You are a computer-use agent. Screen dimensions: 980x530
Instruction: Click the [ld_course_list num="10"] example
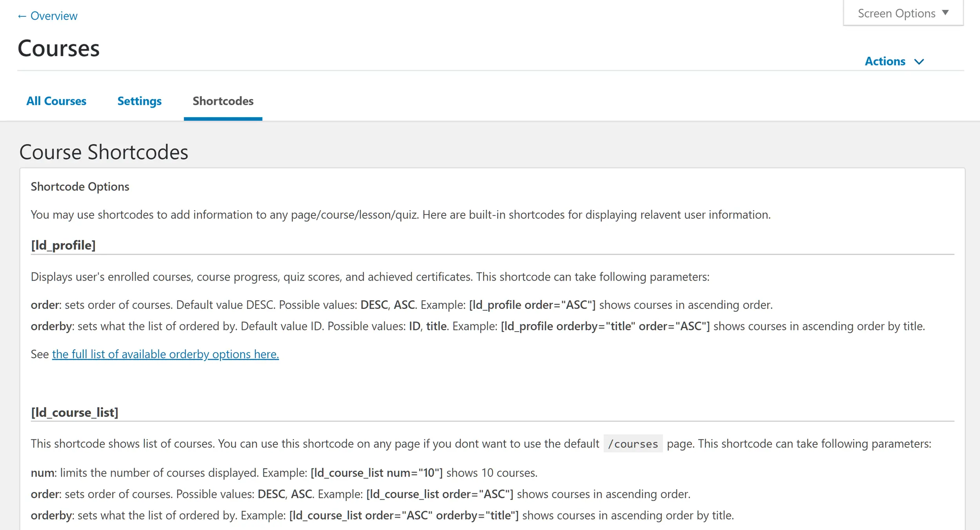pos(376,473)
